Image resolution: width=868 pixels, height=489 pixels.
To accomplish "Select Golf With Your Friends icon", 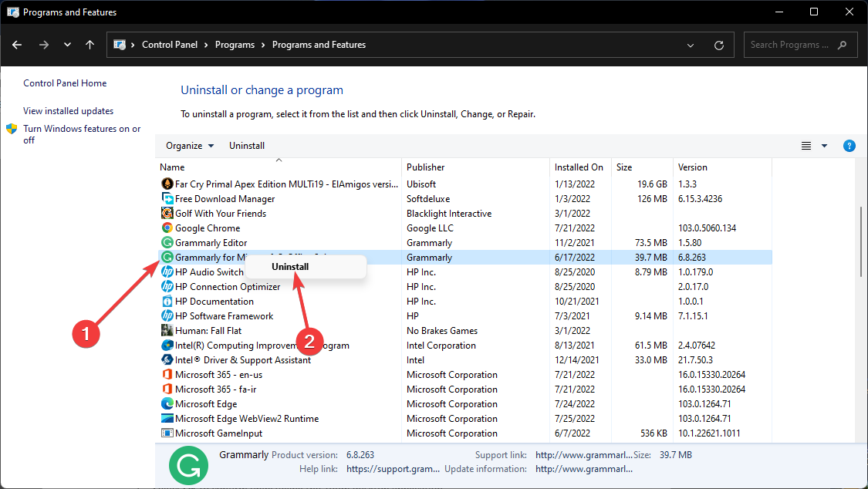I will click(x=167, y=213).
